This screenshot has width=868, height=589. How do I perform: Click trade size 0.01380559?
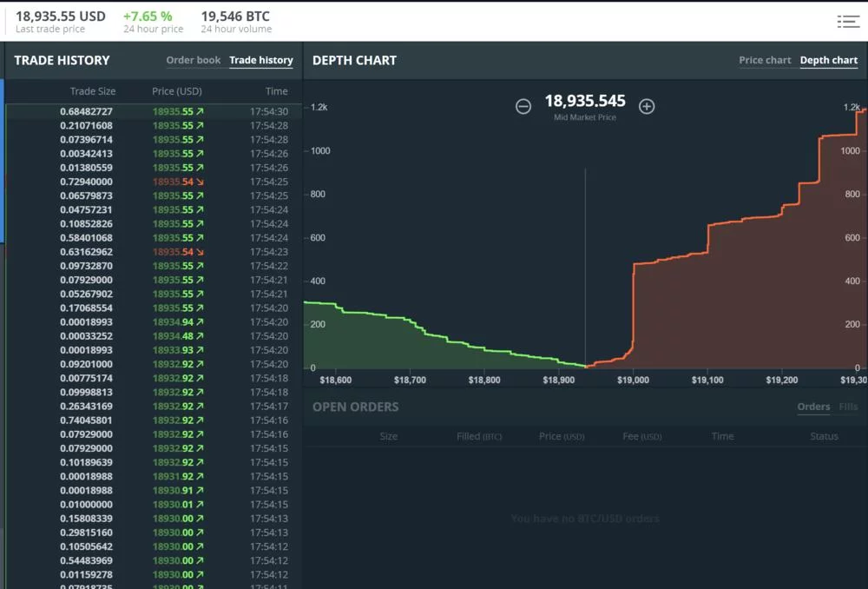tap(86, 168)
